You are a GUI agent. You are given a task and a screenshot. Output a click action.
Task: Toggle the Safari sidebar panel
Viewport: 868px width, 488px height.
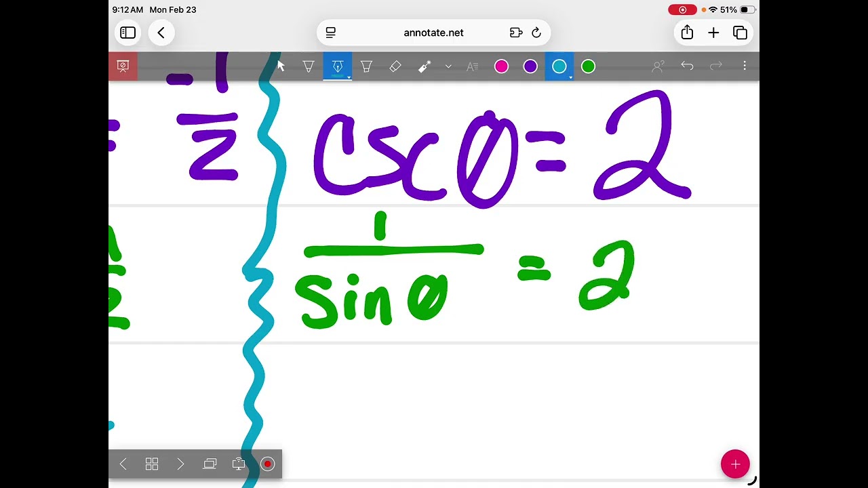(x=127, y=33)
